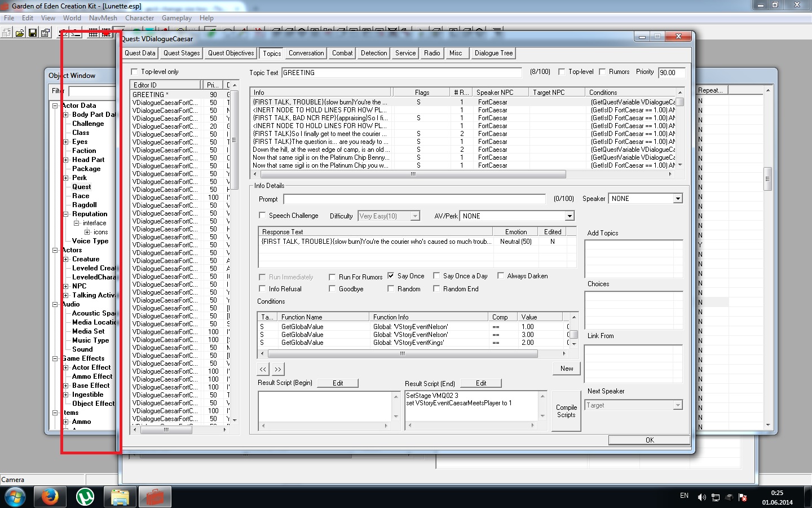This screenshot has height=508, width=812.
Task: Launch Firefox from the taskbar
Action: (50, 497)
